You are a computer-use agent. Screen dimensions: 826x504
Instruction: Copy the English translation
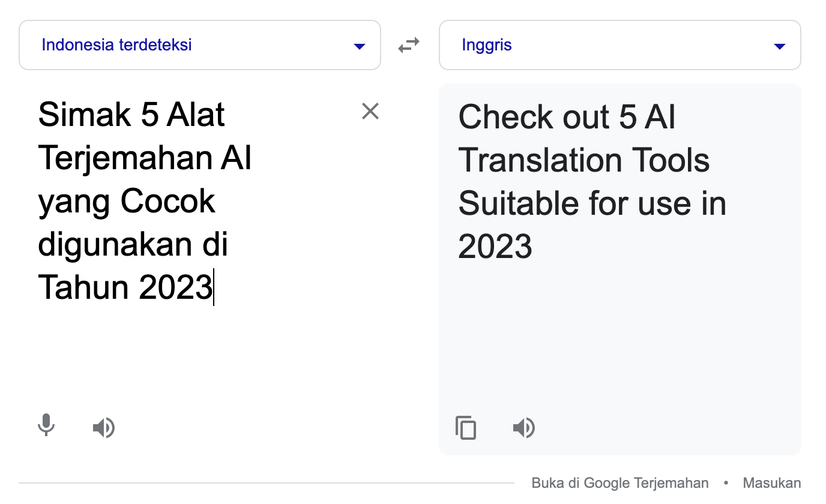click(x=466, y=428)
